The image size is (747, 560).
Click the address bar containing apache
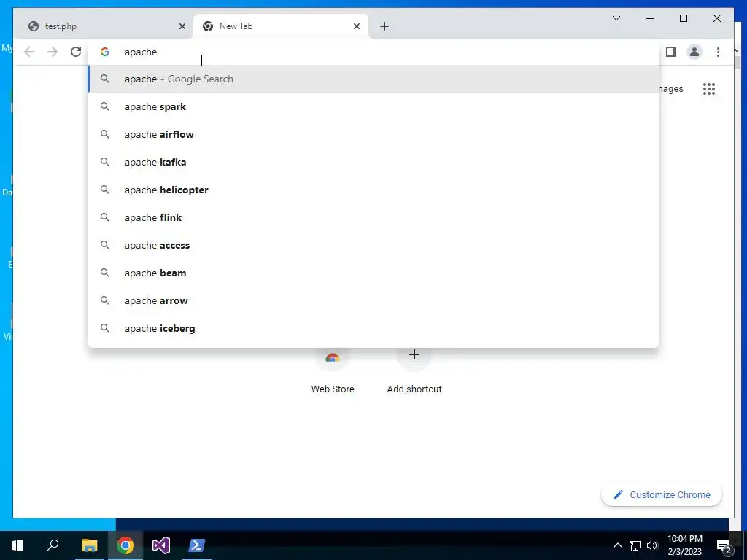coord(373,52)
